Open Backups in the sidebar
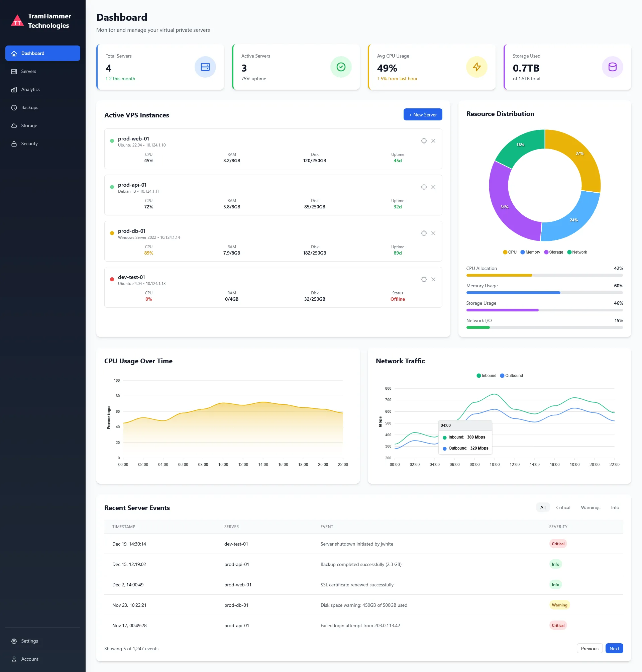 click(x=43, y=107)
